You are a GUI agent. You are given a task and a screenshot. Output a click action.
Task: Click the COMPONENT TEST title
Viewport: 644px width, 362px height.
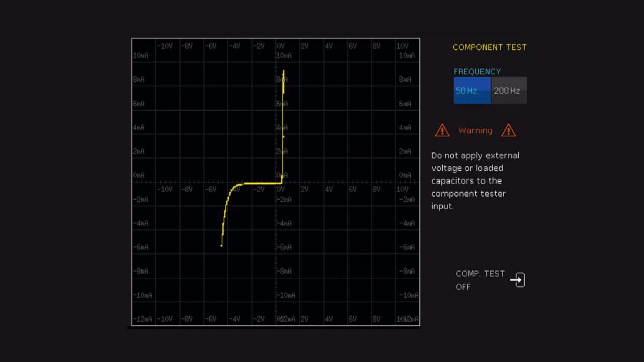tap(489, 47)
